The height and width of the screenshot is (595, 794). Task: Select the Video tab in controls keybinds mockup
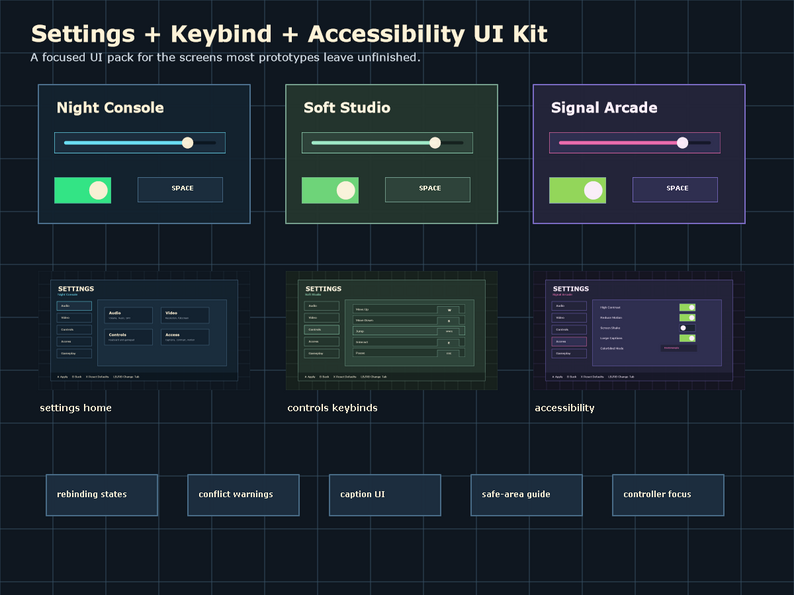(x=322, y=318)
